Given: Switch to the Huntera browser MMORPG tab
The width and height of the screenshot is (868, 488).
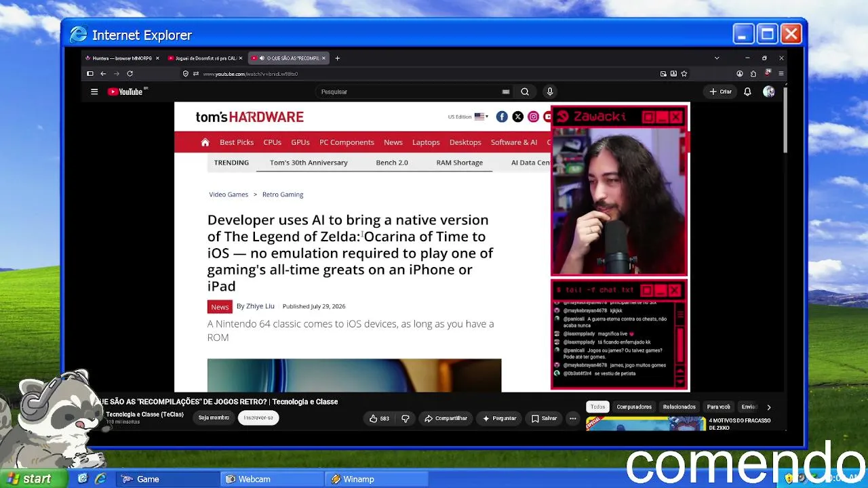Looking at the screenshot, I should (122, 58).
